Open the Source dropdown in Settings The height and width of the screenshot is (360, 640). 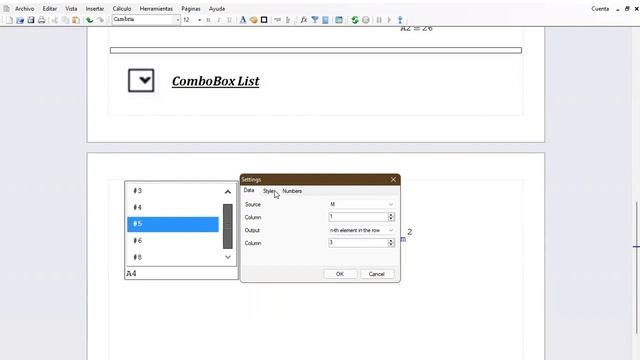[x=361, y=204]
